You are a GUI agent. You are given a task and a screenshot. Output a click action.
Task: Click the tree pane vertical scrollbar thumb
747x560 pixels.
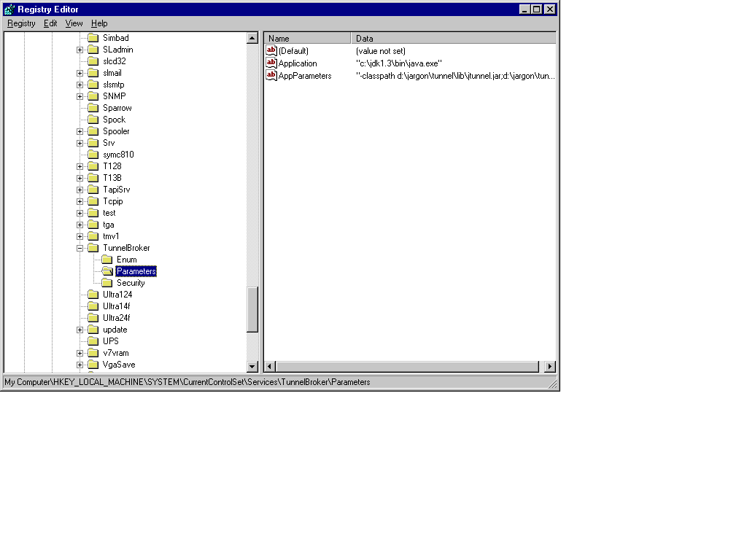(x=252, y=309)
